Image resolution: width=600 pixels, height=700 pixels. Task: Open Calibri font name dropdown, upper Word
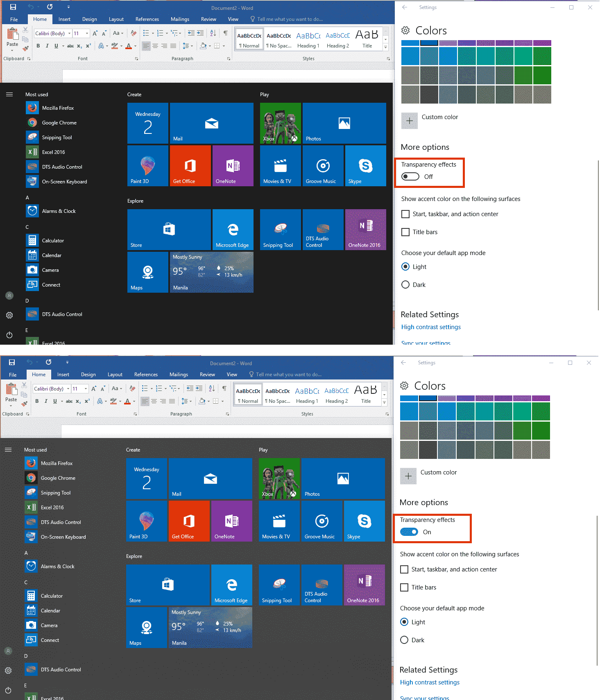[x=70, y=33]
